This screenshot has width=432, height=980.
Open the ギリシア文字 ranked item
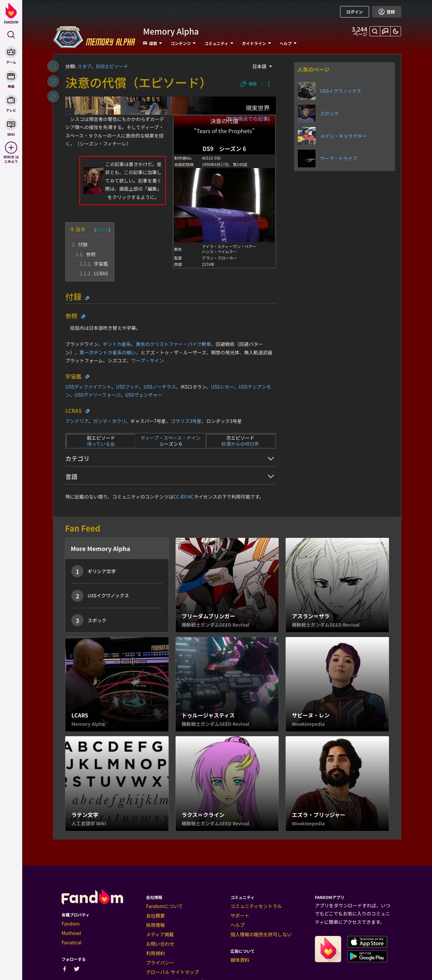[x=102, y=572]
